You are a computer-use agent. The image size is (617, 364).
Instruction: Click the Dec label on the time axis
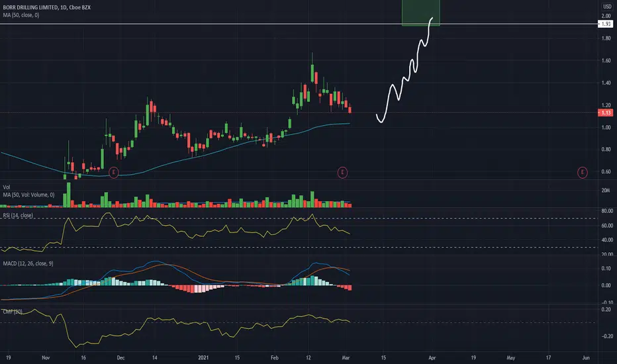click(x=120, y=357)
